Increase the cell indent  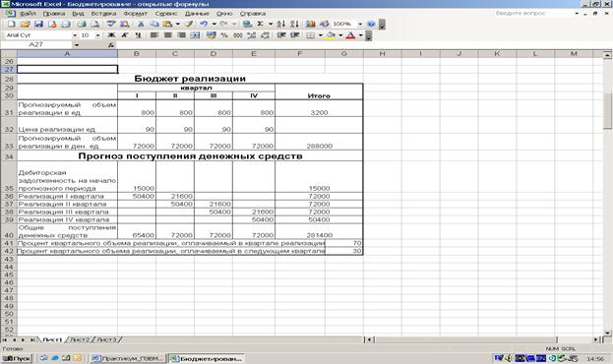pyautogui.click(x=294, y=35)
